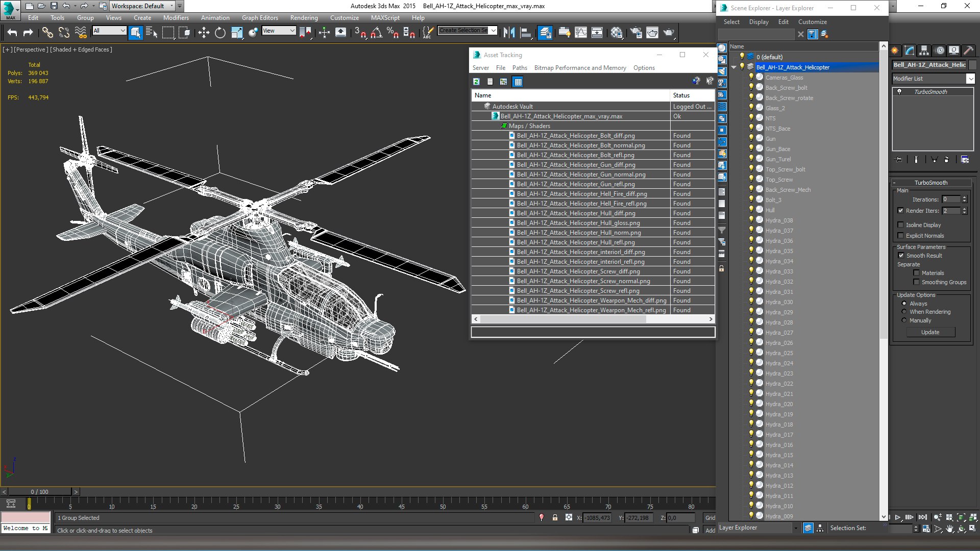Toggle the selection lock padlock icon

click(x=555, y=517)
